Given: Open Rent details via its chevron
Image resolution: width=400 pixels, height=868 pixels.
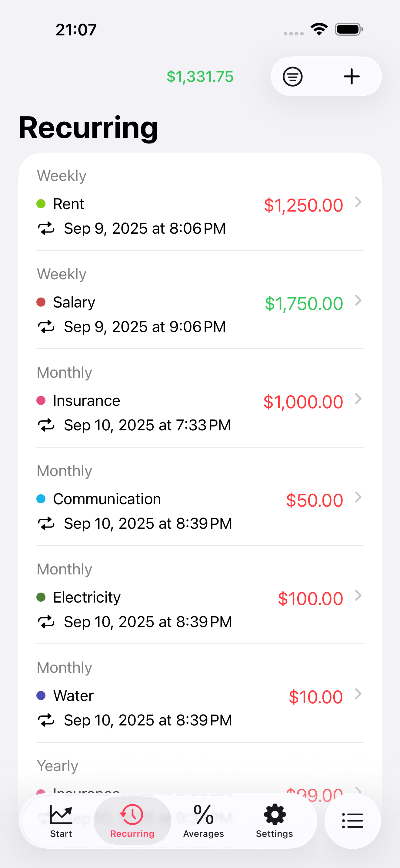Looking at the screenshot, I should tap(358, 202).
